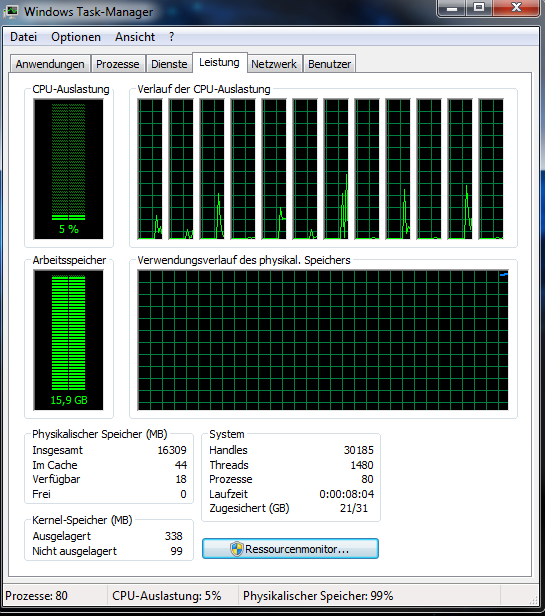Open the Optionen menu
545x616 pixels.
click(76, 37)
